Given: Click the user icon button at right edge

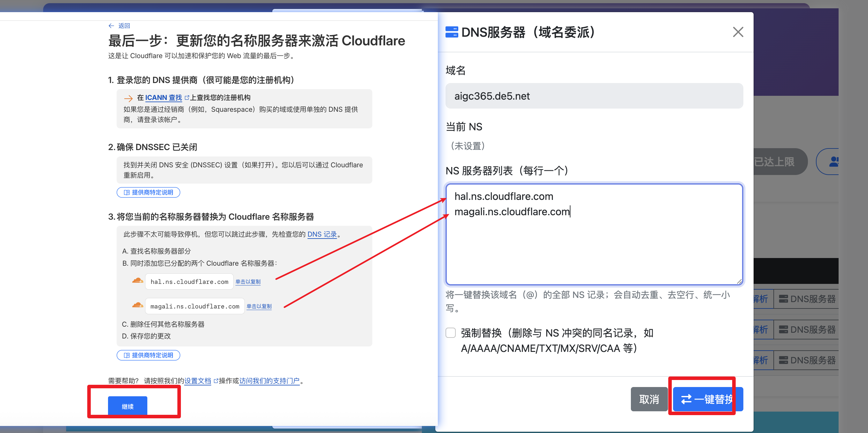Looking at the screenshot, I should pos(832,162).
